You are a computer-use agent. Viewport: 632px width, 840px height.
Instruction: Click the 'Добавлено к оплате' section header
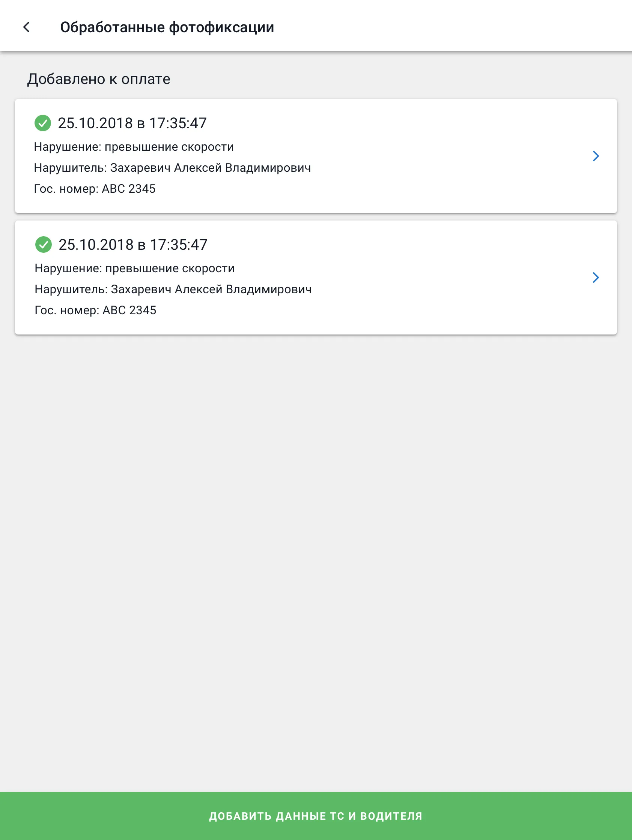coord(99,79)
